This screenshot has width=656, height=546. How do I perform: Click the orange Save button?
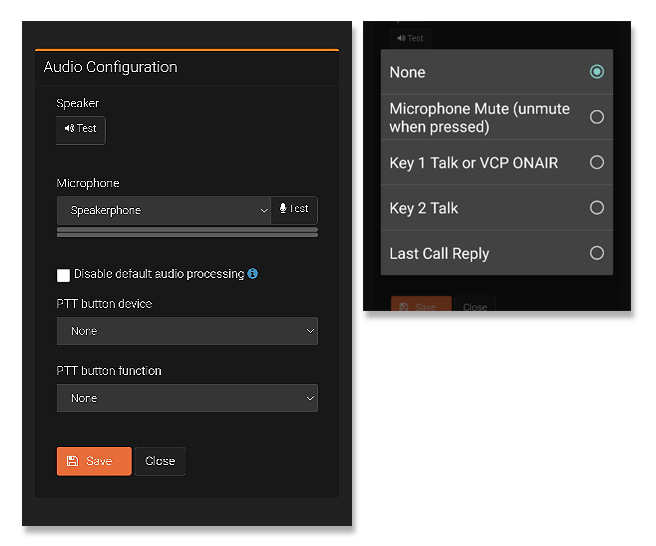tap(94, 461)
